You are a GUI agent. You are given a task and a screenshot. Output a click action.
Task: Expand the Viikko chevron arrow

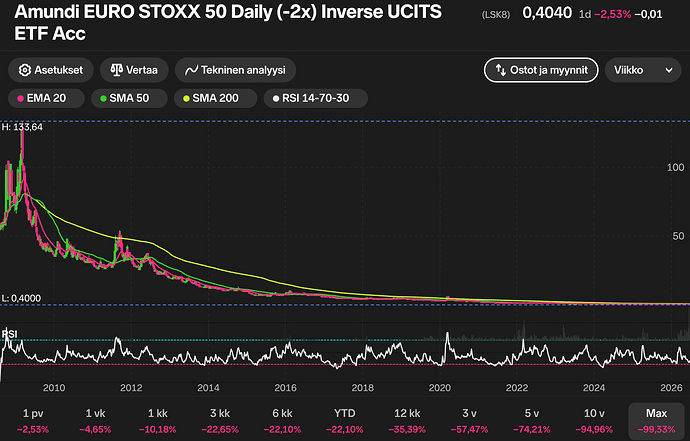pyautogui.click(x=669, y=70)
